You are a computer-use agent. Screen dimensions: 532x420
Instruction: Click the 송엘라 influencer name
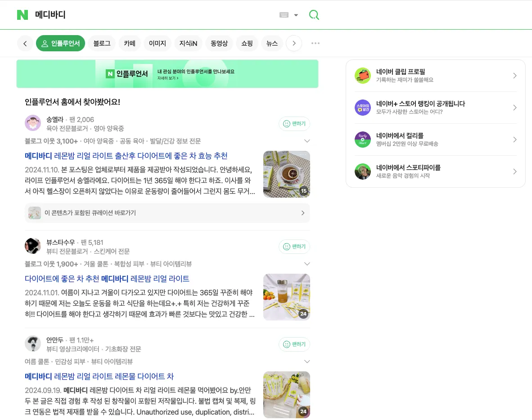click(x=55, y=119)
